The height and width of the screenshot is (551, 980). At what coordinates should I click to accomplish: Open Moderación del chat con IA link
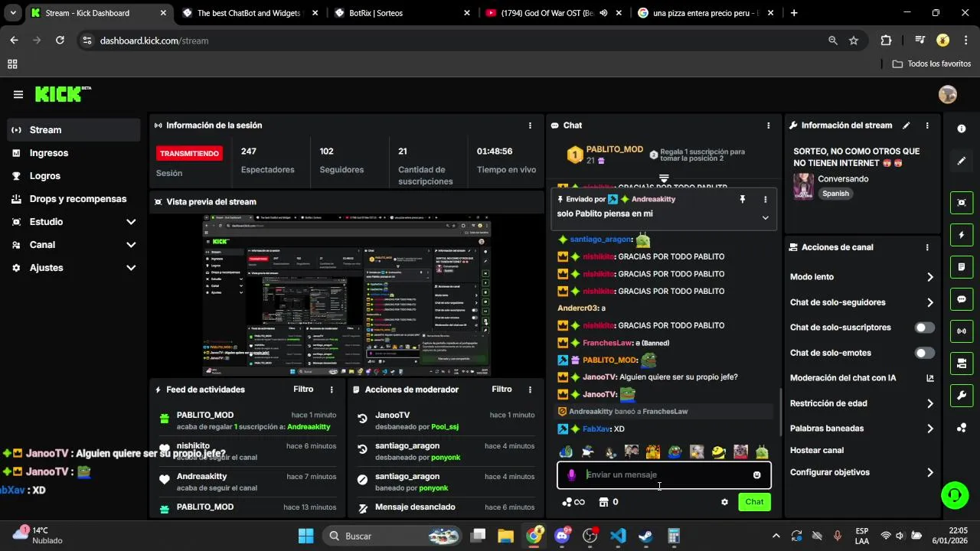[862, 378]
